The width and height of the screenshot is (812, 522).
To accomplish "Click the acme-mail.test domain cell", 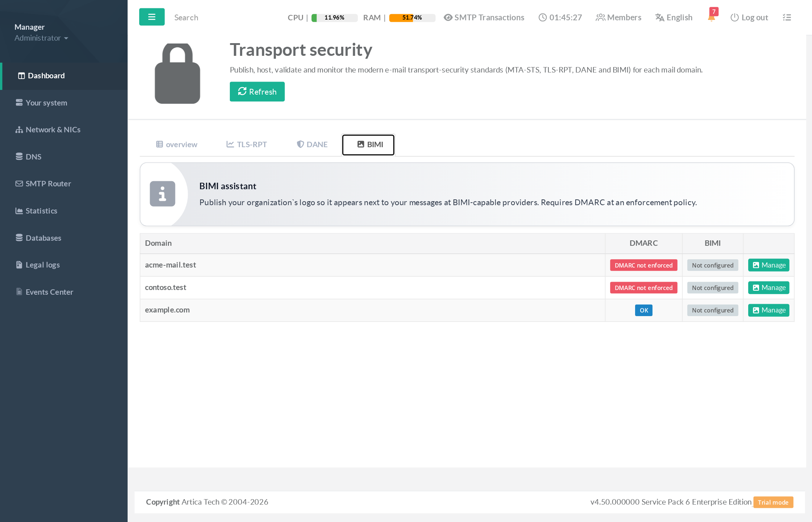I will pyautogui.click(x=372, y=265).
